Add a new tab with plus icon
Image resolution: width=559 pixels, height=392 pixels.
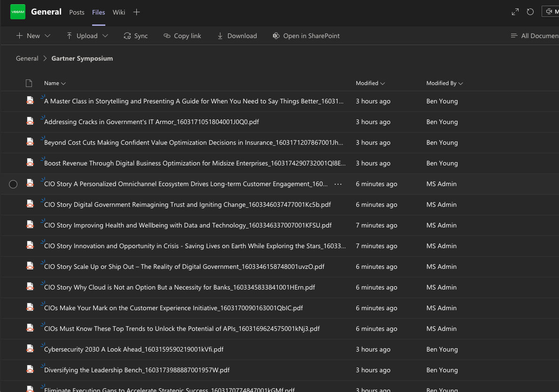[136, 12]
